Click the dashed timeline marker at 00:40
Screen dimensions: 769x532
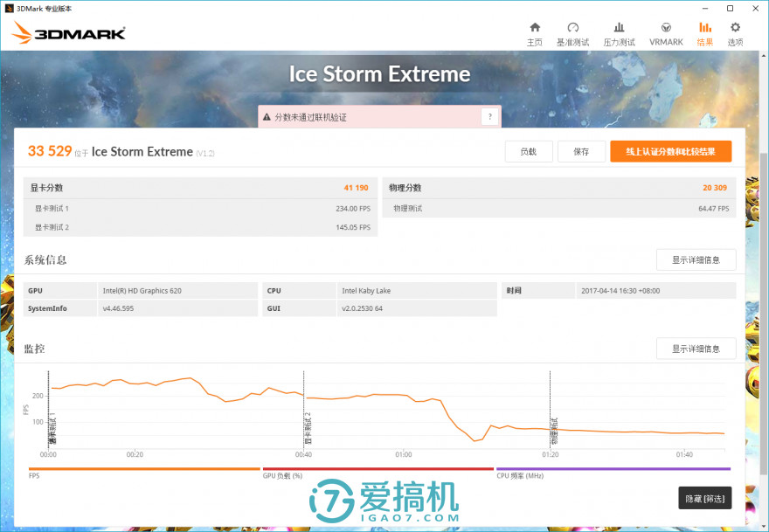click(303, 411)
